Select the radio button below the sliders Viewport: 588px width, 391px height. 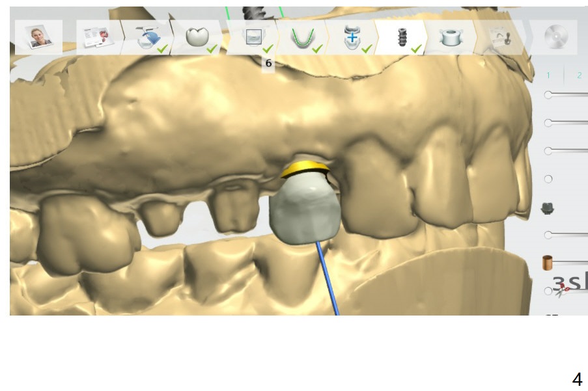point(548,179)
